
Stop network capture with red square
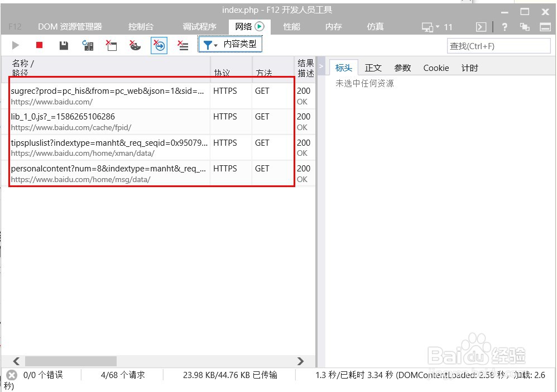40,45
